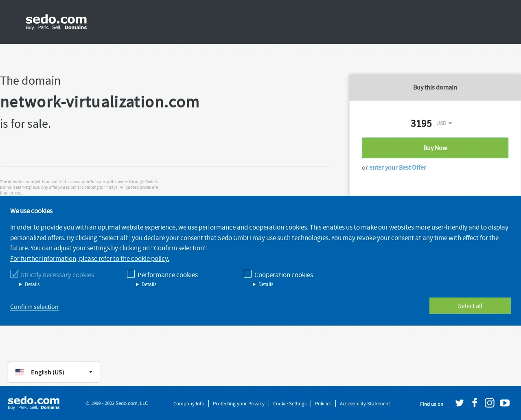Click the We use cookies heading
This screenshot has width=521, height=420.
[31, 211]
